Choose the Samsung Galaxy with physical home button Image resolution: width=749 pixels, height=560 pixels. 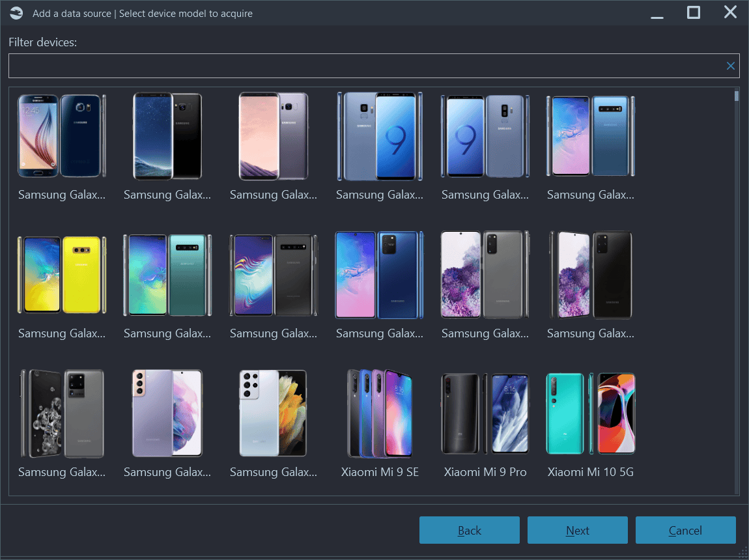(x=62, y=147)
